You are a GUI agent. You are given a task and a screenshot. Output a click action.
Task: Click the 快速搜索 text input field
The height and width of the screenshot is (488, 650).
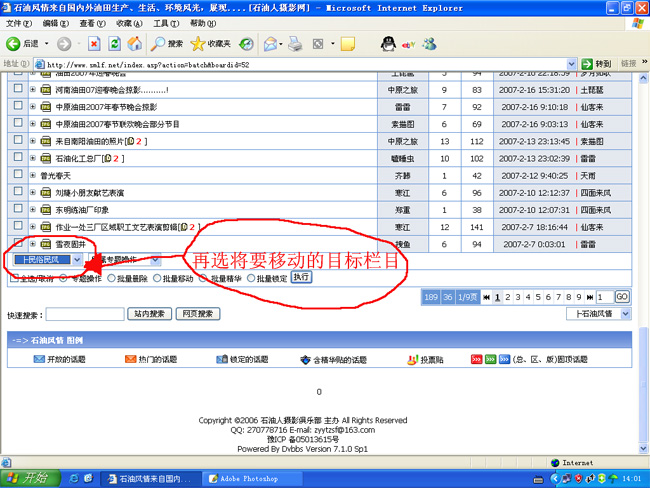coord(85,314)
